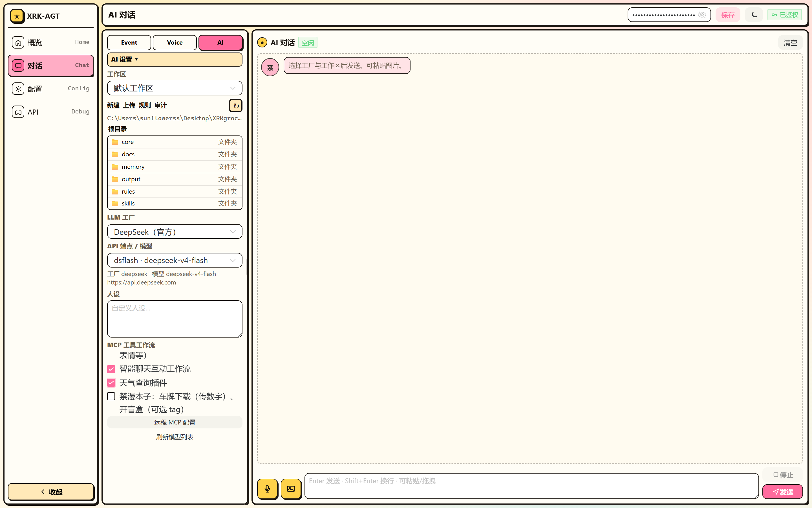Viewport: 812px width, 508px height.
Task: Click the 系 system message avatar
Action: coord(270,67)
